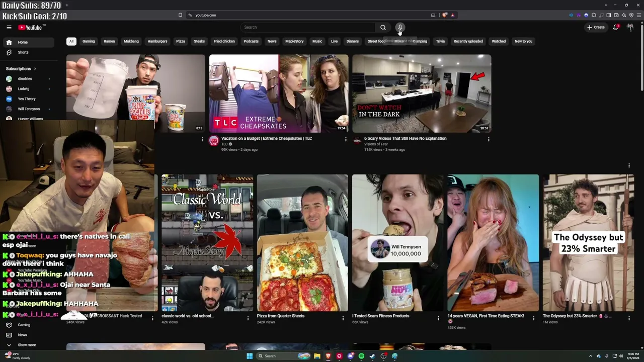Screen dimensions: 644x362
Task: Open Discord from the taskbar
Action: [x=351, y=356]
